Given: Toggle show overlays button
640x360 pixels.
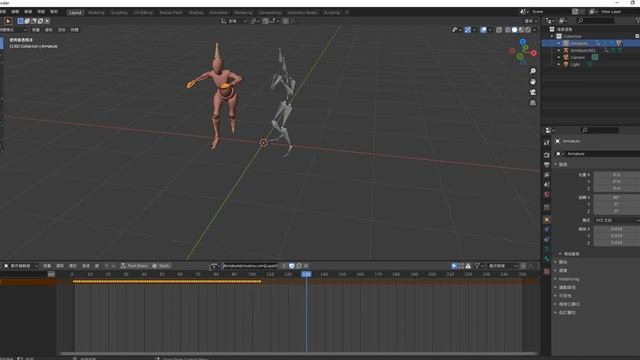Looking at the screenshot, I should pyautogui.click(x=484, y=30).
